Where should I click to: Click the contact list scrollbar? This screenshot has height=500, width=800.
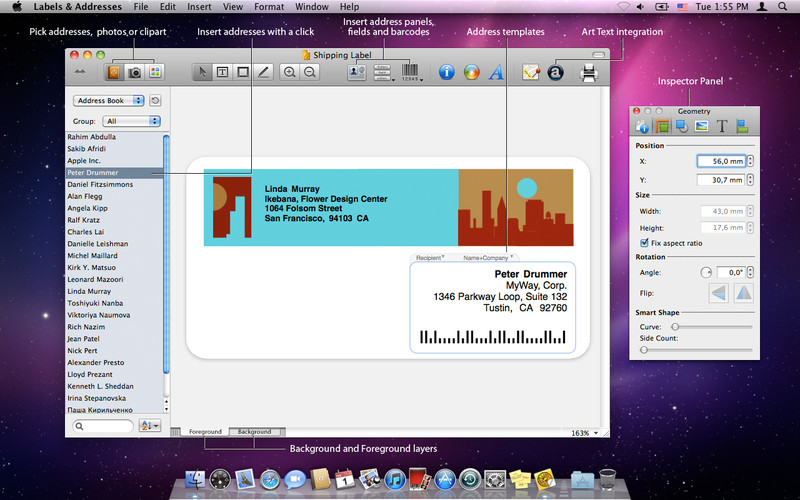tap(166, 255)
